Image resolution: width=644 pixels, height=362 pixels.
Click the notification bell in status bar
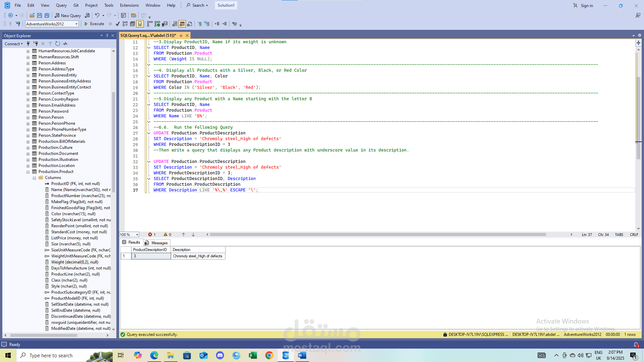636,345
